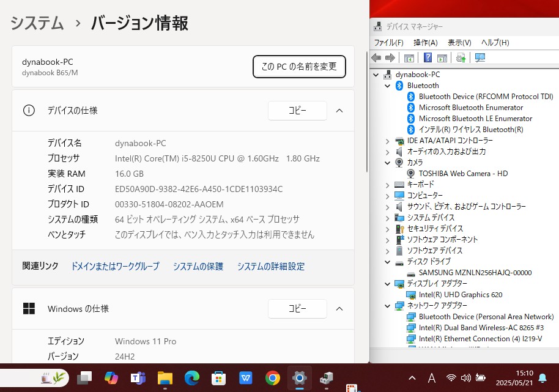Screen dimensions: 559x392
Task: Go to システム breadcrumb
Action: (x=37, y=23)
